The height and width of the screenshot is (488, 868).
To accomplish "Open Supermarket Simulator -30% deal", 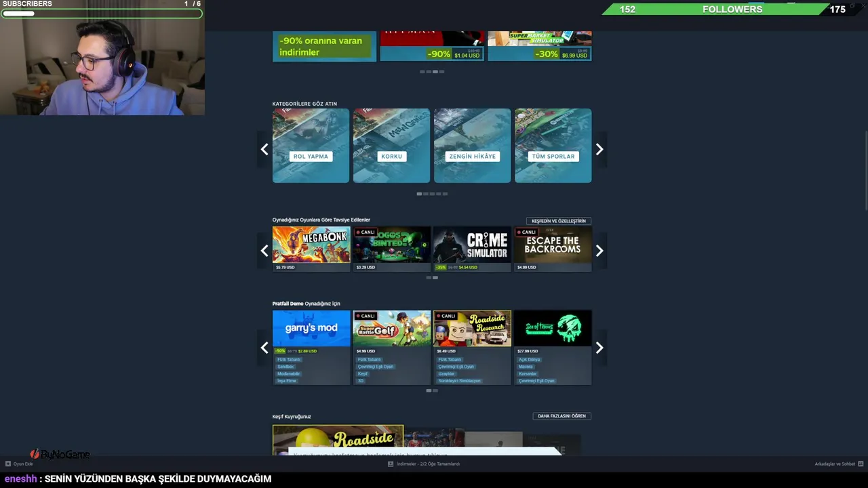I will [x=540, y=46].
